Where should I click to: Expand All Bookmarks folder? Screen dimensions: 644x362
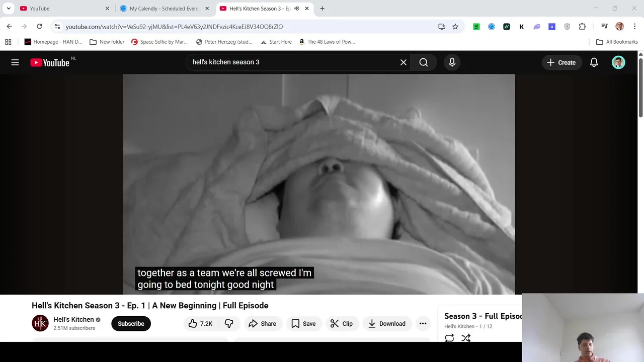(617, 42)
